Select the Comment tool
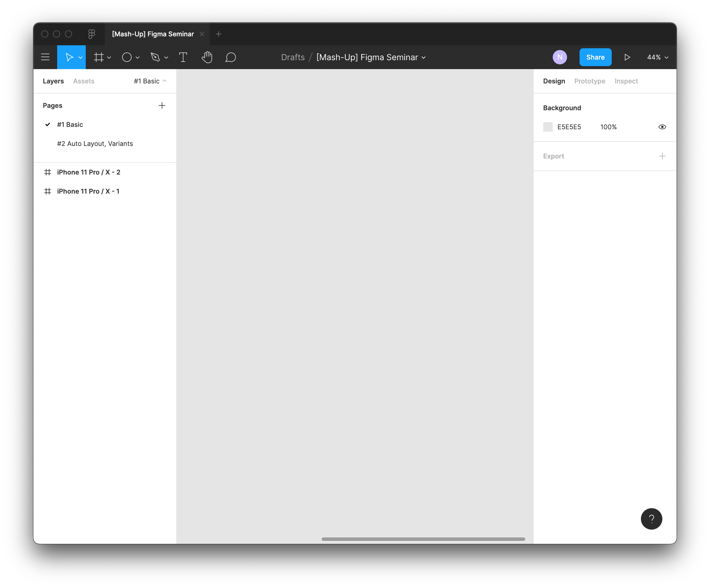The image size is (710, 588). (231, 57)
